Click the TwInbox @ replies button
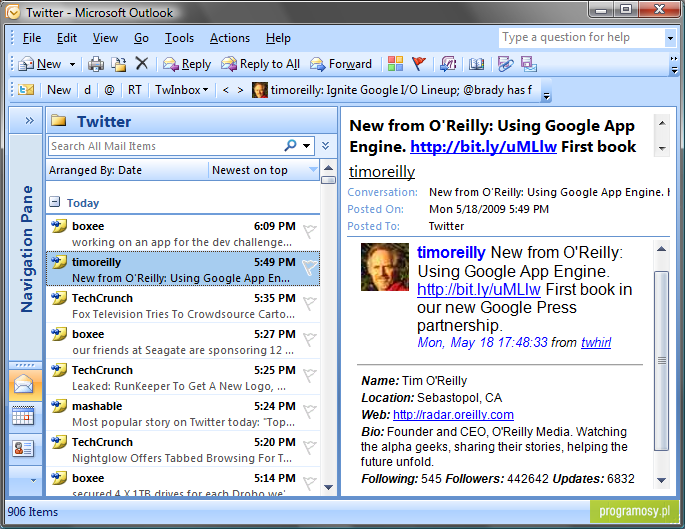 point(109,90)
